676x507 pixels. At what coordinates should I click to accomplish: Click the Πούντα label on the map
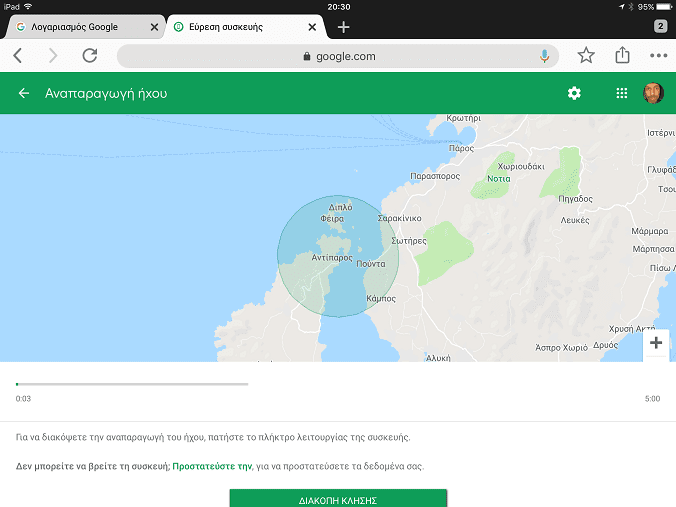370,264
